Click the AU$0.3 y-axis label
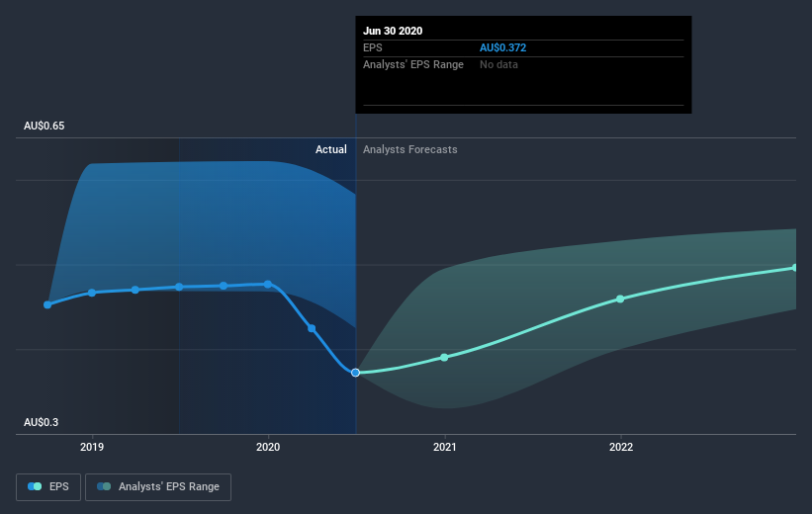The image size is (812, 514). click(x=41, y=422)
